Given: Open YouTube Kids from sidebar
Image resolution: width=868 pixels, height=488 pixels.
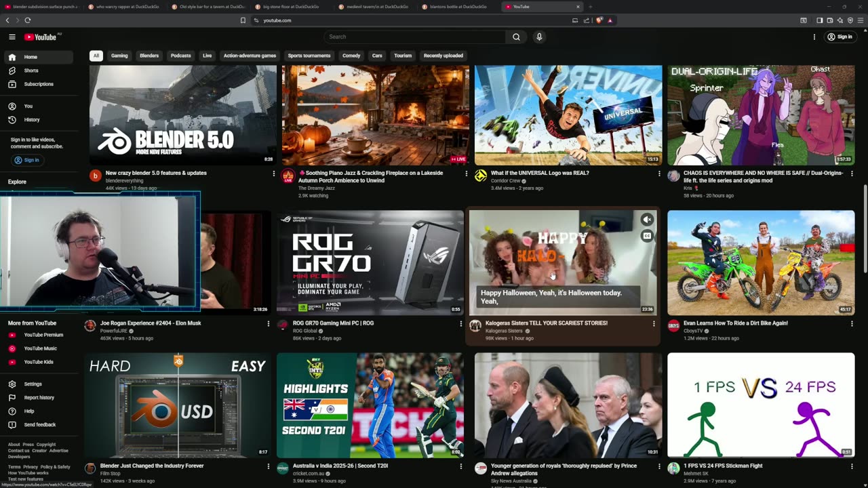Looking at the screenshot, I should pyautogui.click(x=40, y=362).
